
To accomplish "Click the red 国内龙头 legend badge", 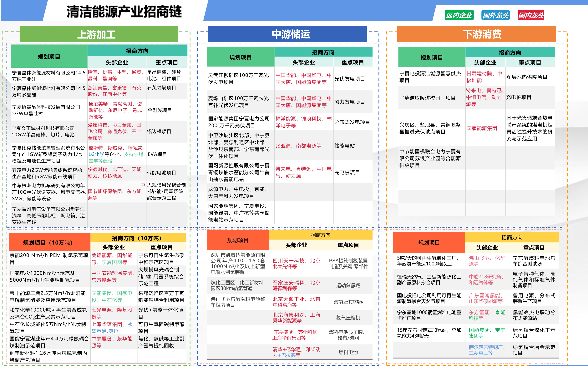I will pos(531,15).
